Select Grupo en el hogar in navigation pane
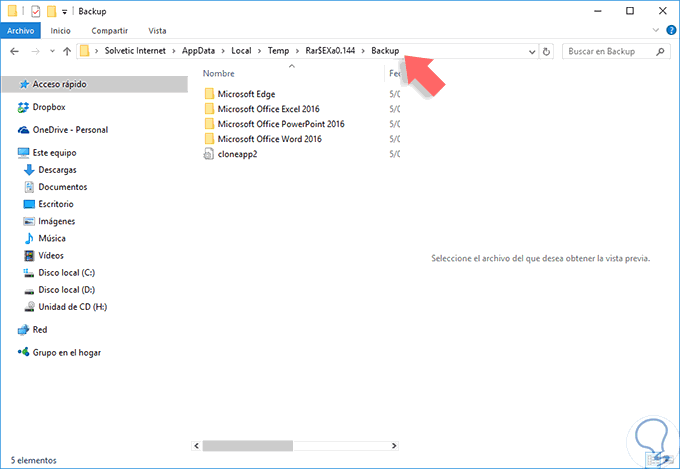 click(x=66, y=353)
